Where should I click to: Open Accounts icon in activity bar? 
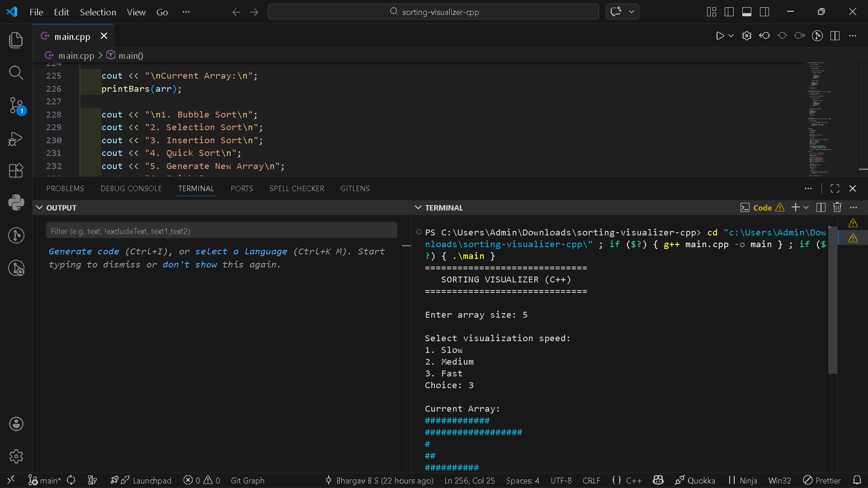tap(16, 424)
